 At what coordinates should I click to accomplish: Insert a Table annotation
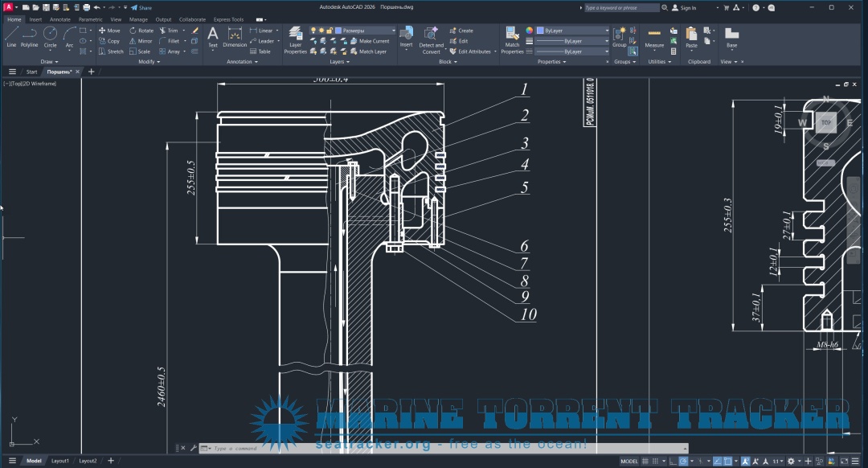tap(260, 51)
